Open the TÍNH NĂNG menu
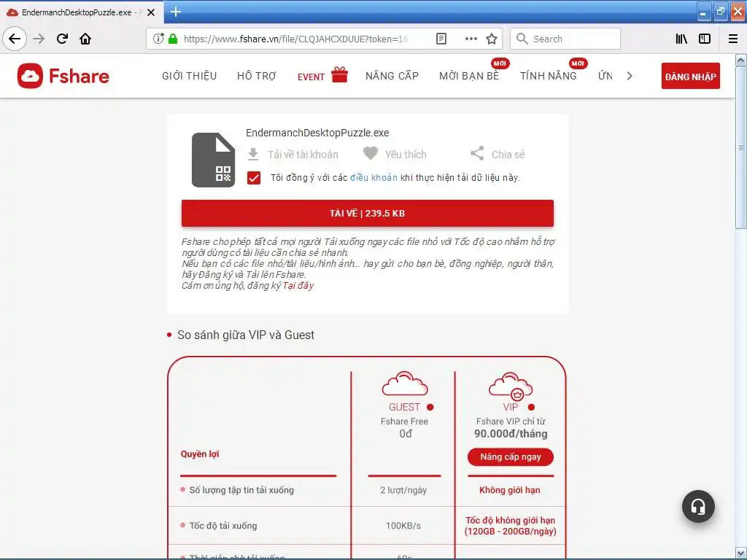Screen dimensions: 747x560 (x=549, y=76)
